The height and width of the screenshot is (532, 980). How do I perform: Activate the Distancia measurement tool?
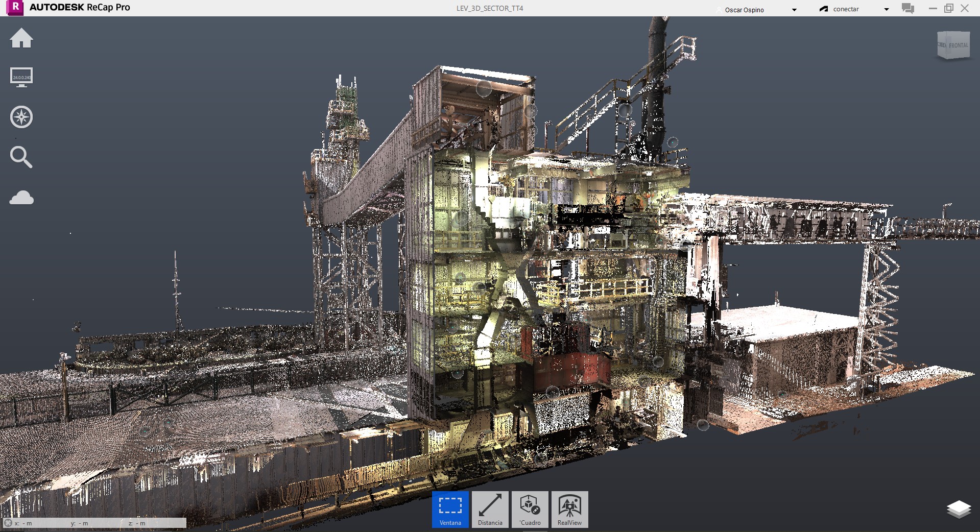[490, 510]
